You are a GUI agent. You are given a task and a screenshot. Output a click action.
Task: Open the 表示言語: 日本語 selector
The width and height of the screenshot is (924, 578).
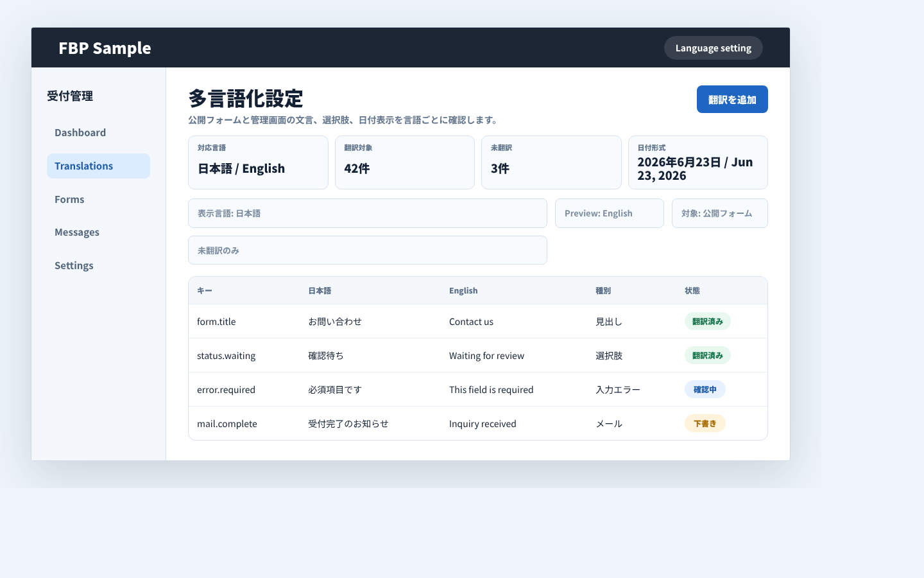pos(368,213)
